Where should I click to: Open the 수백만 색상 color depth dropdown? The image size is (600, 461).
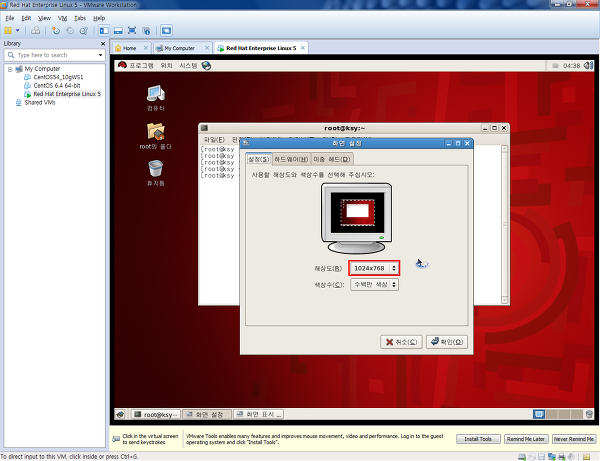(x=374, y=285)
